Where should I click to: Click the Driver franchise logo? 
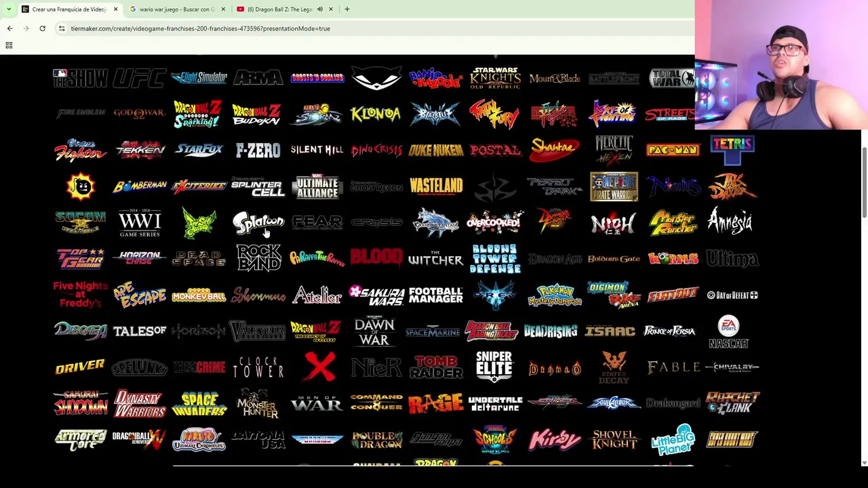[x=80, y=367]
